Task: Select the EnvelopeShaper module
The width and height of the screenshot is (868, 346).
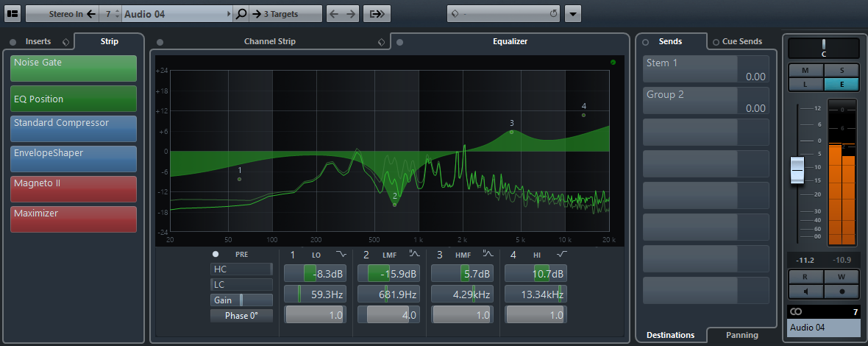Action: (x=74, y=159)
